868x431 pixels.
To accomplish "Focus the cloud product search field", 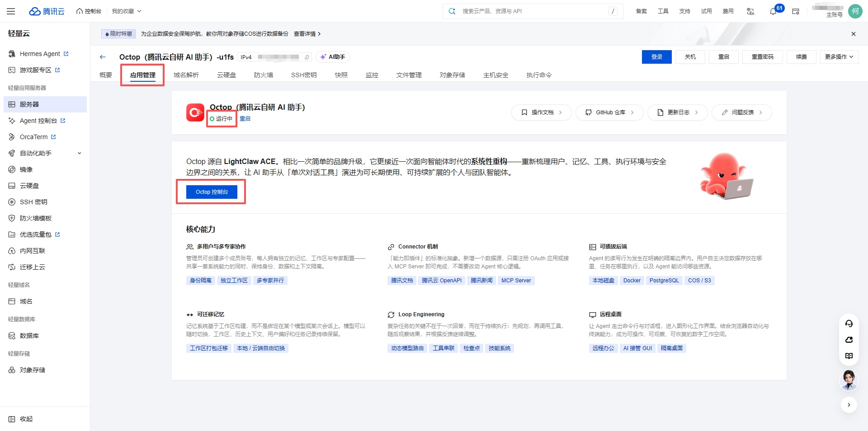I will click(x=533, y=11).
